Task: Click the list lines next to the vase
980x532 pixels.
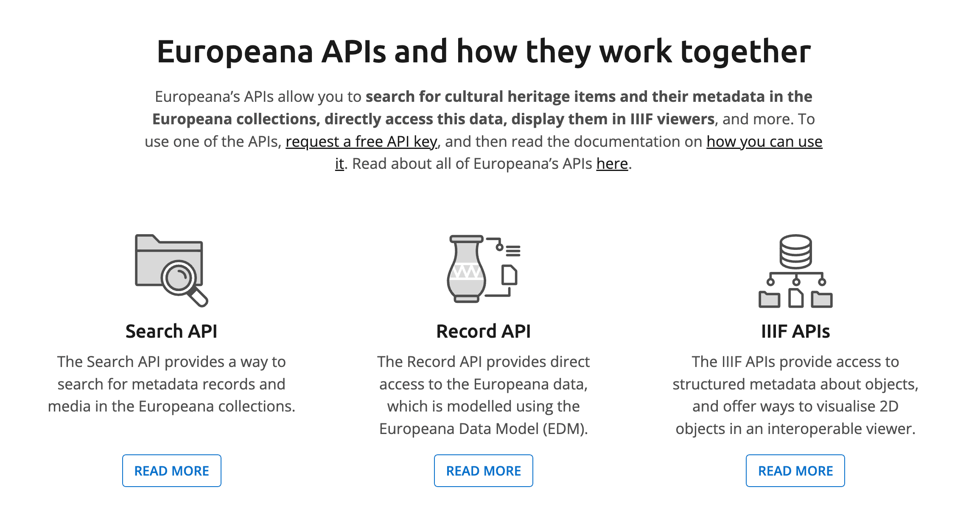Action: coord(513,251)
